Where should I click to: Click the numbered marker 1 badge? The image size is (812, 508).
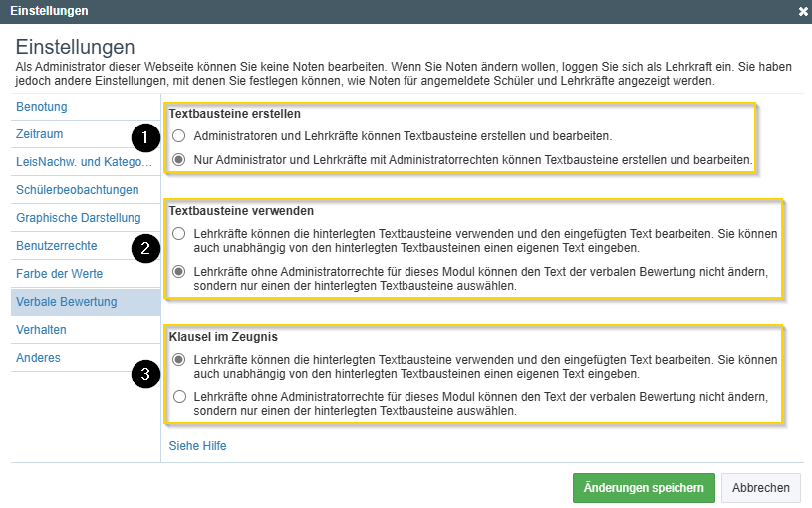146,135
